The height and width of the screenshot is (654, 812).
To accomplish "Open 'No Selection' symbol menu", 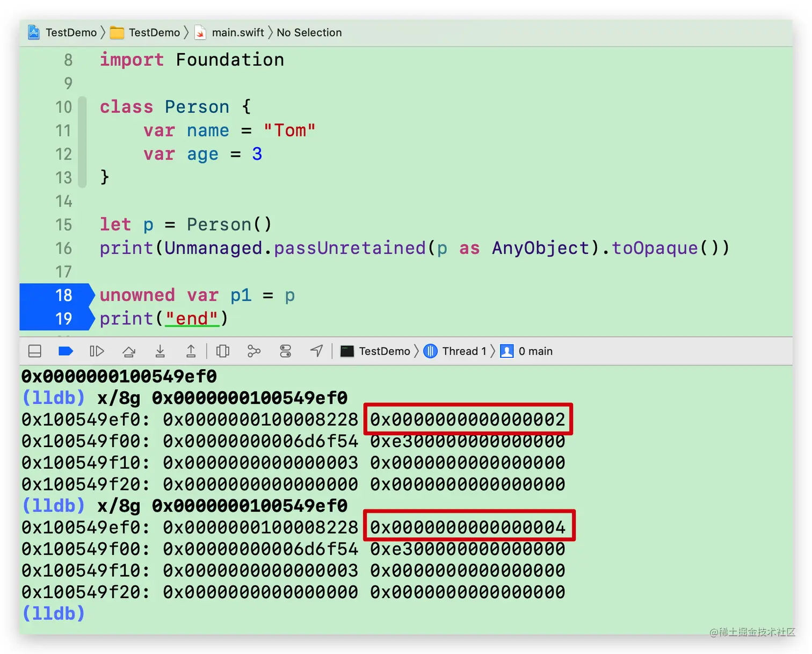I will [309, 33].
